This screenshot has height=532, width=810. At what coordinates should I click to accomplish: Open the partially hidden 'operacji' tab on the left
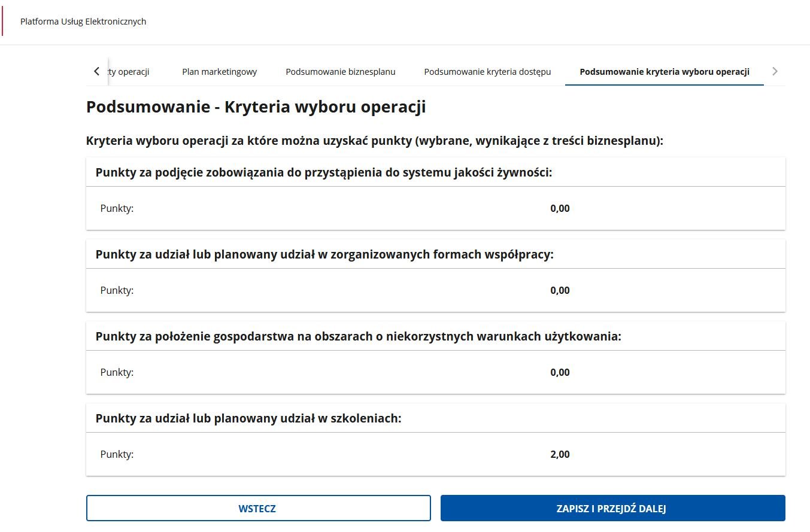click(131, 72)
